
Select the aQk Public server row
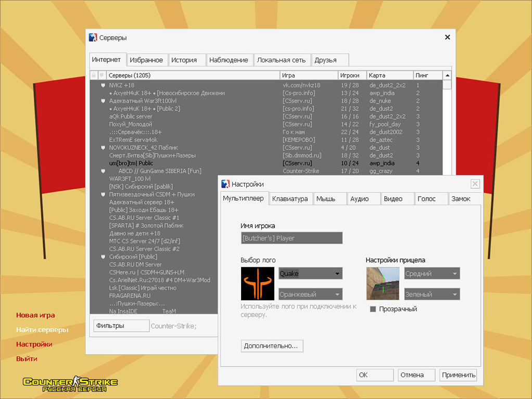pos(266,117)
